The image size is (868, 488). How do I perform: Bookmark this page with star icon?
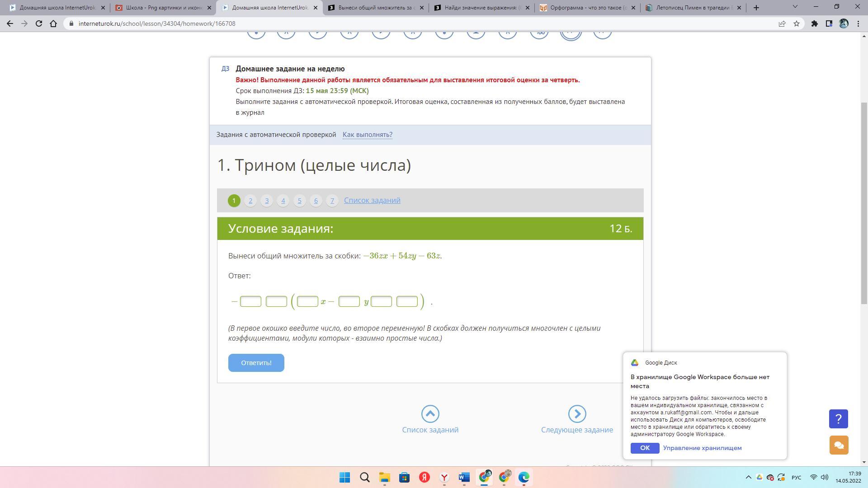coord(797,23)
